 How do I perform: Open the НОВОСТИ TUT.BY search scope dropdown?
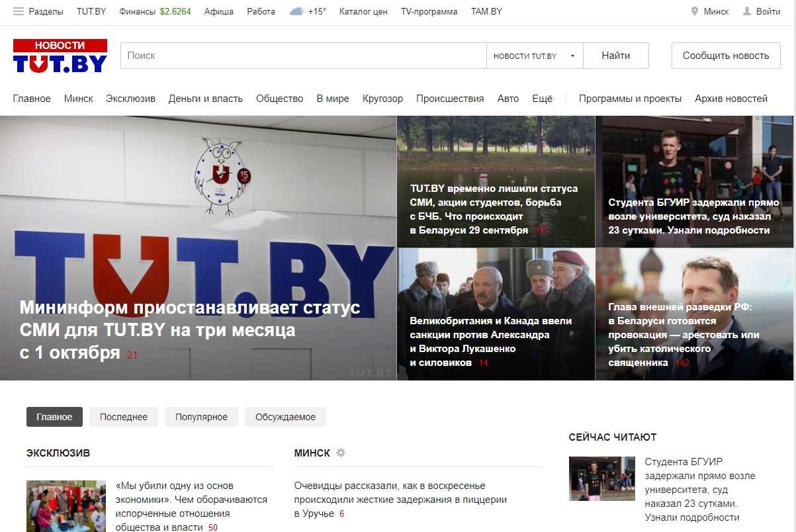coord(534,56)
